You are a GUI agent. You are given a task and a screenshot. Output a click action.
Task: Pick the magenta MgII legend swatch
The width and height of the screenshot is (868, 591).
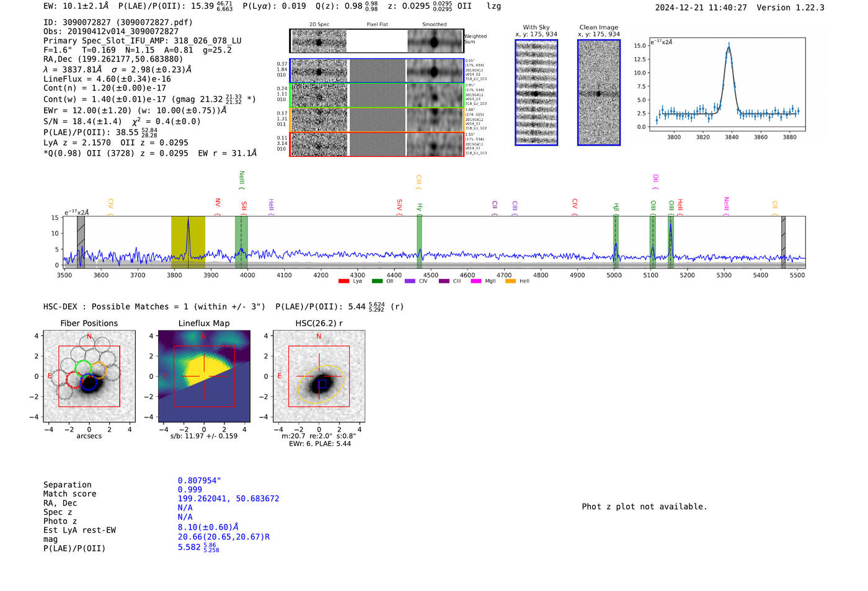(x=476, y=282)
